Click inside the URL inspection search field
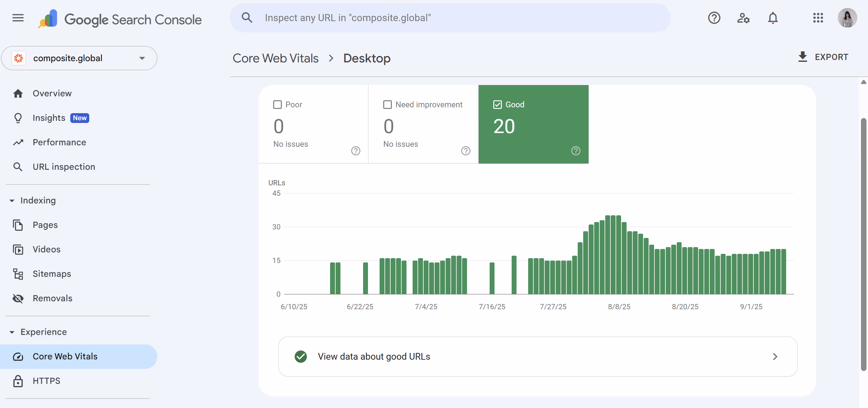Image resolution: width=868 pixels, height=408 pixels. click(x=404, y=17)
